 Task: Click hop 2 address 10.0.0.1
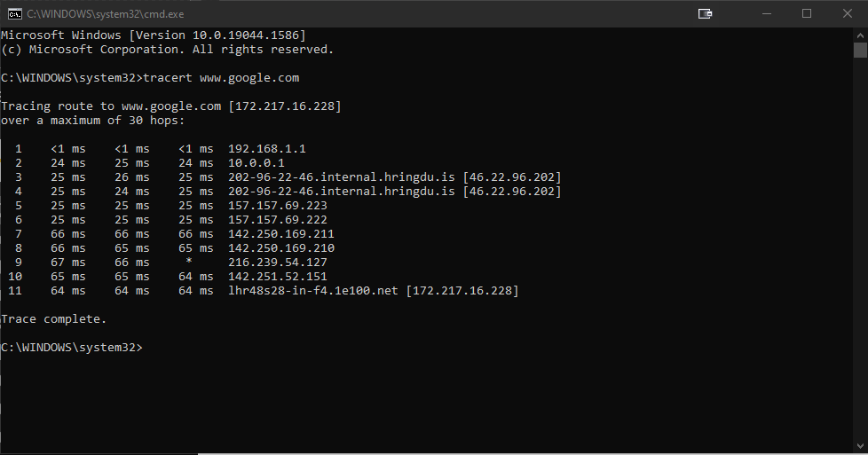coord(256,162)
